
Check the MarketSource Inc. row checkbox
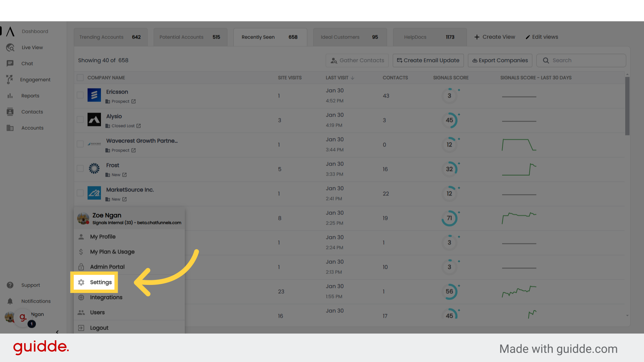click(x=80, y=193)
